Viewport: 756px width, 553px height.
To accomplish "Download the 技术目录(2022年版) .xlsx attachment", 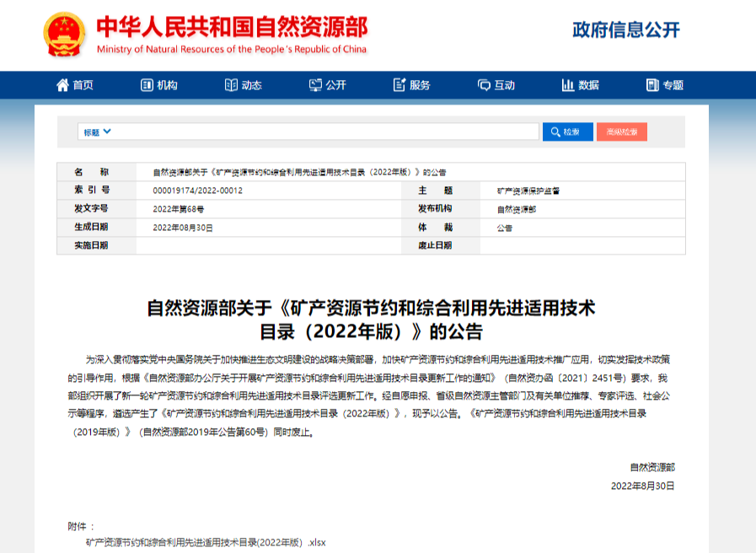I will 206,542.
